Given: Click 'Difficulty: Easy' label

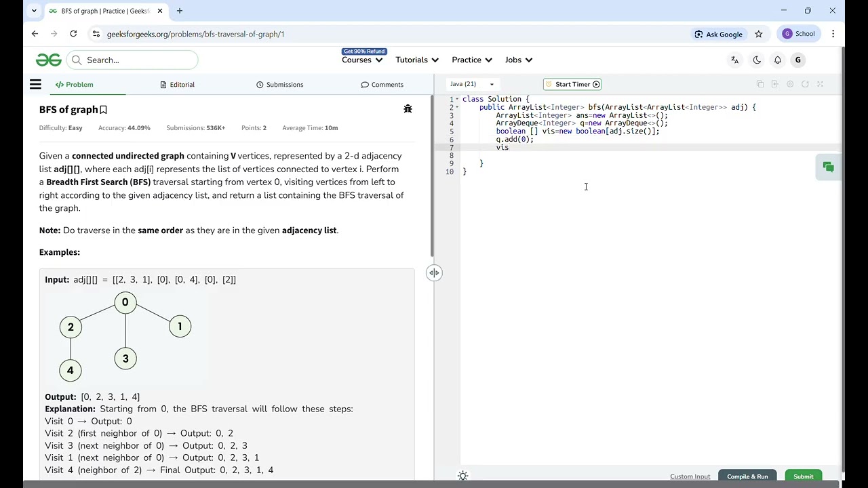Looking at the screenshot, I should 61,127.
